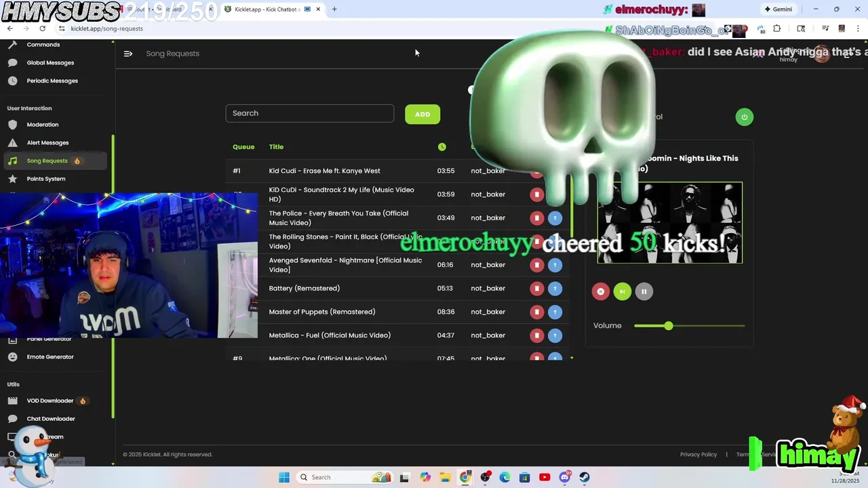
Task: Click the Points System star icon
Action: 12,179
